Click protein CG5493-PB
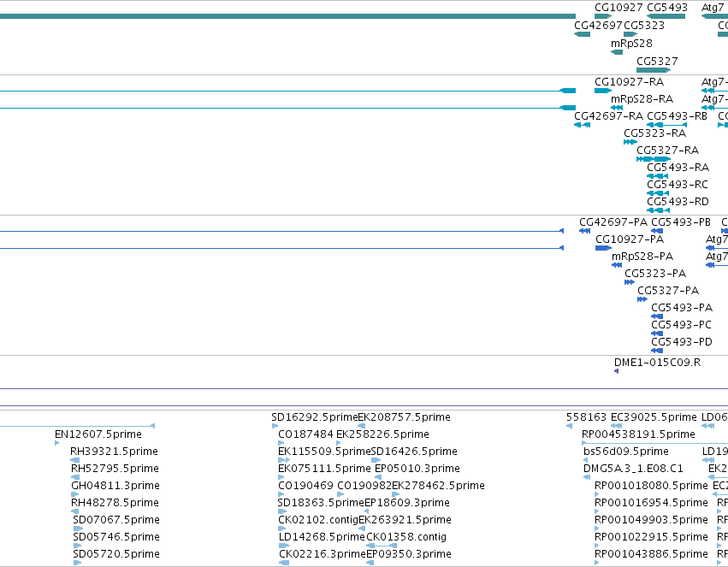The image size is (728, 567). tap(656, 231)
